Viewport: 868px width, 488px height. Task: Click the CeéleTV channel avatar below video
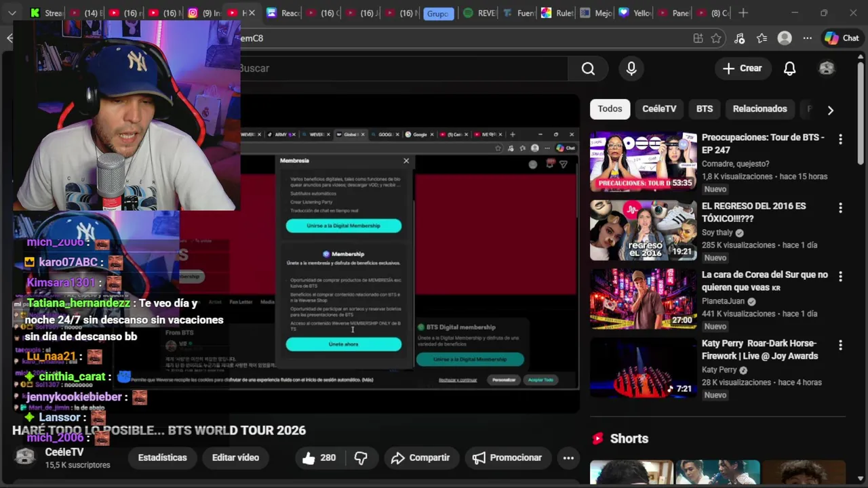[x=26, y=457]
